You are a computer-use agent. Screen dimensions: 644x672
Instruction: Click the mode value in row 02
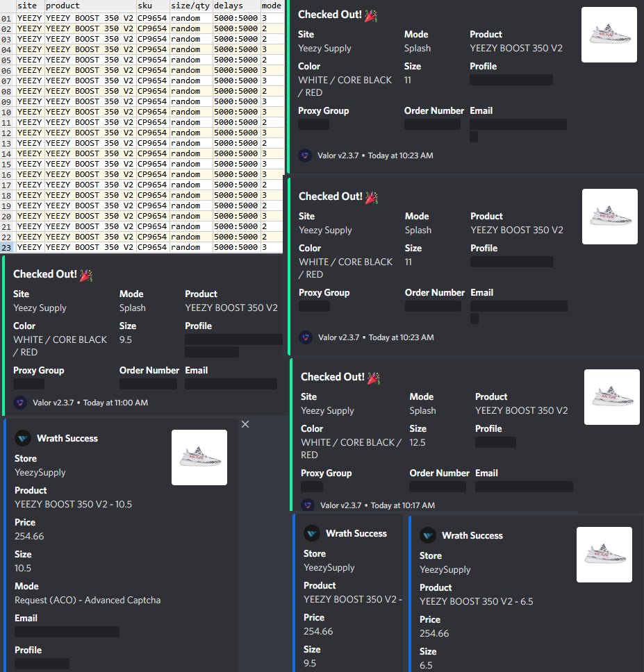pos(265,28)
